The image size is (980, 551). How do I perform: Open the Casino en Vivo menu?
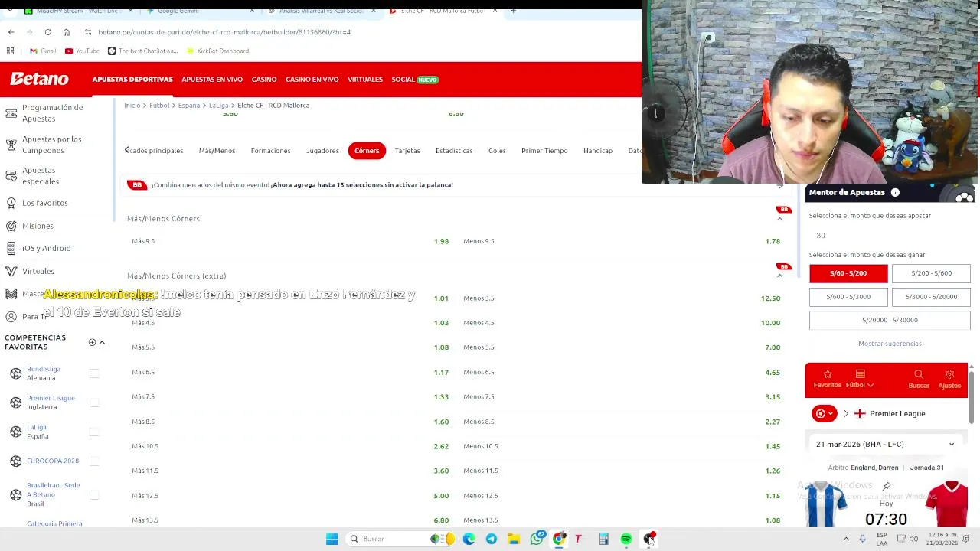click(x=312, y=80)
